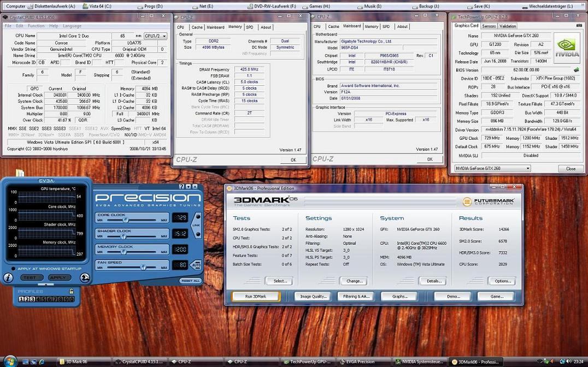This screenshot has height=367, width=588.
Task: Open the Windows Start orb
Action: click(x=10, y=362)
